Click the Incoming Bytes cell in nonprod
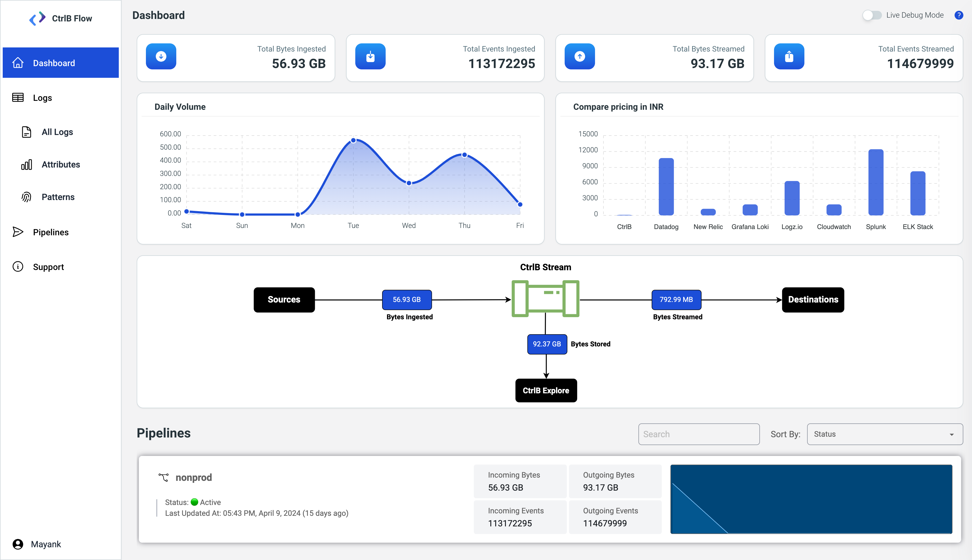972x560 pixels. tap(520, 481)
